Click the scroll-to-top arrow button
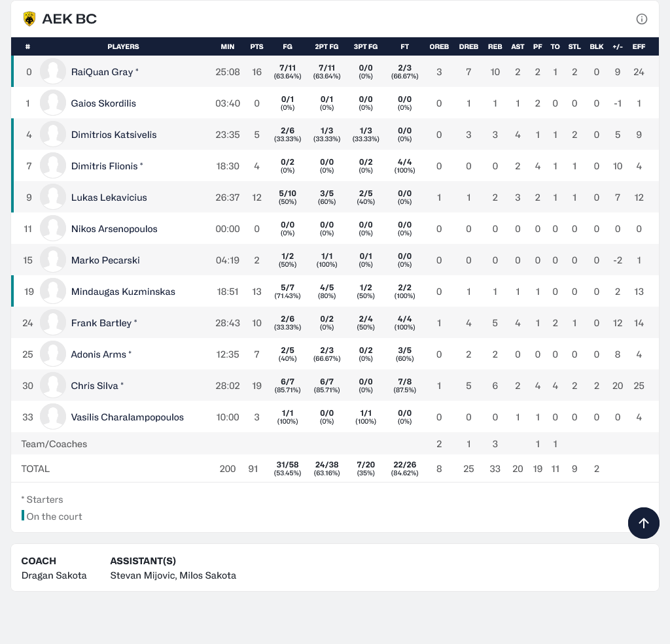 click(x=643, y=523)
